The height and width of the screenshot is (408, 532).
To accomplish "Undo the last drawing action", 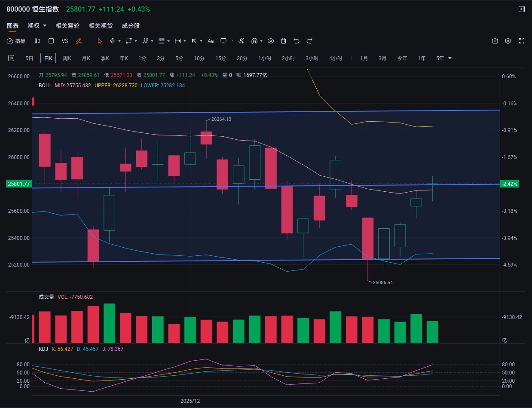I will point(297,41).
